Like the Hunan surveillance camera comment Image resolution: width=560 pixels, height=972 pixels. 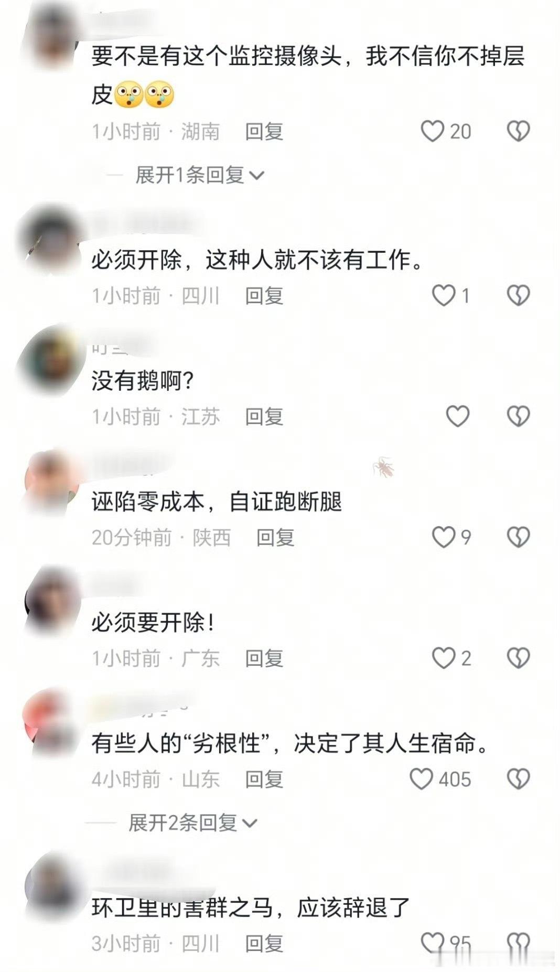[x=433, y=131]
